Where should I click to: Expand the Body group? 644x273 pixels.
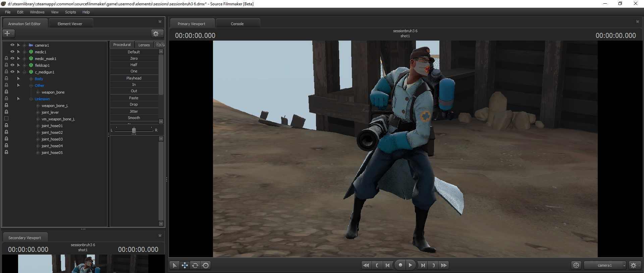coord(31,79)
